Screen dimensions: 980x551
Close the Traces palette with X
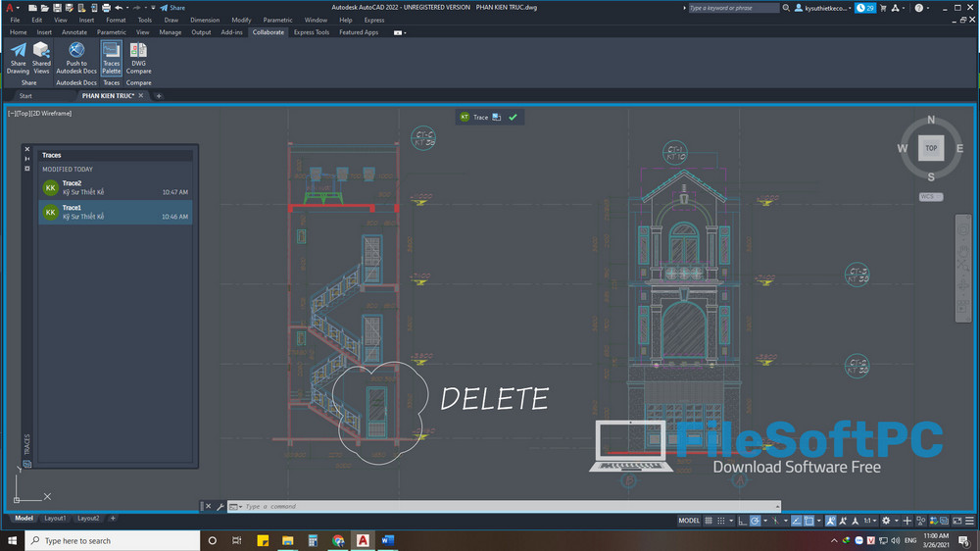pyautogui.click(x=26, y=149)
